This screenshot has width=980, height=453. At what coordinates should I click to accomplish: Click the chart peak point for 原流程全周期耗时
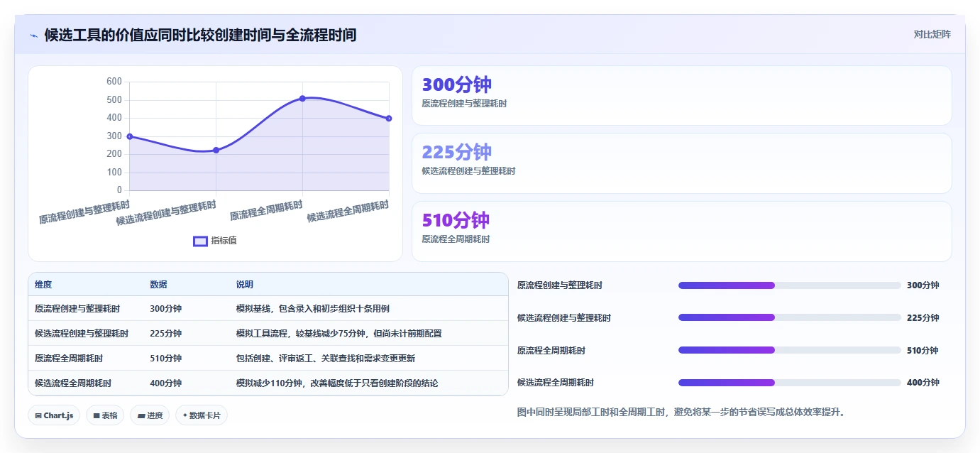pyautogui.click(x=302, y=98)
